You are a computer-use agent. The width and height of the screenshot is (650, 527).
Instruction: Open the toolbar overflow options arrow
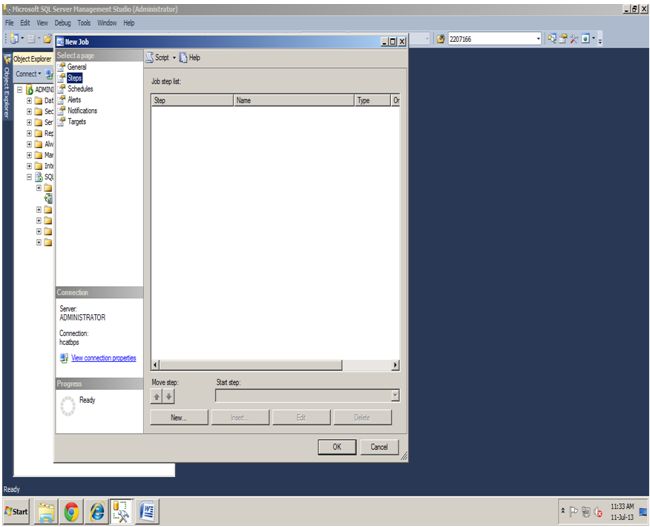click(600, 39)
